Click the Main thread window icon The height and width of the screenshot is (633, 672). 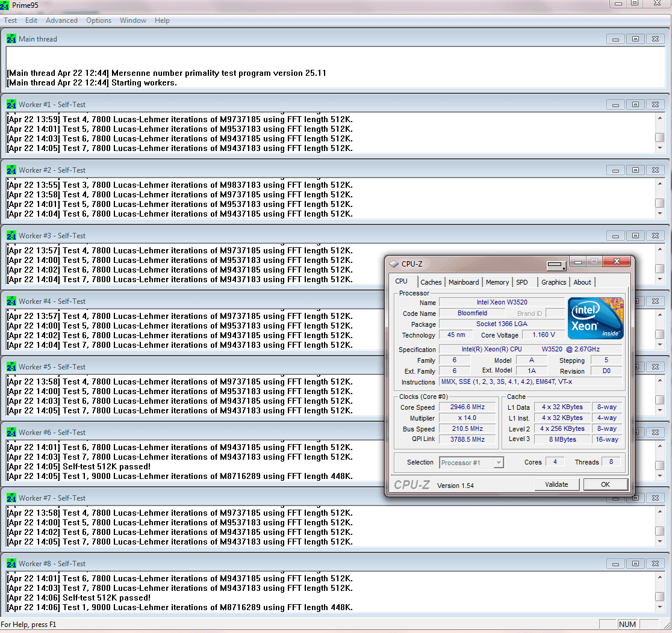tap(11, 39)
